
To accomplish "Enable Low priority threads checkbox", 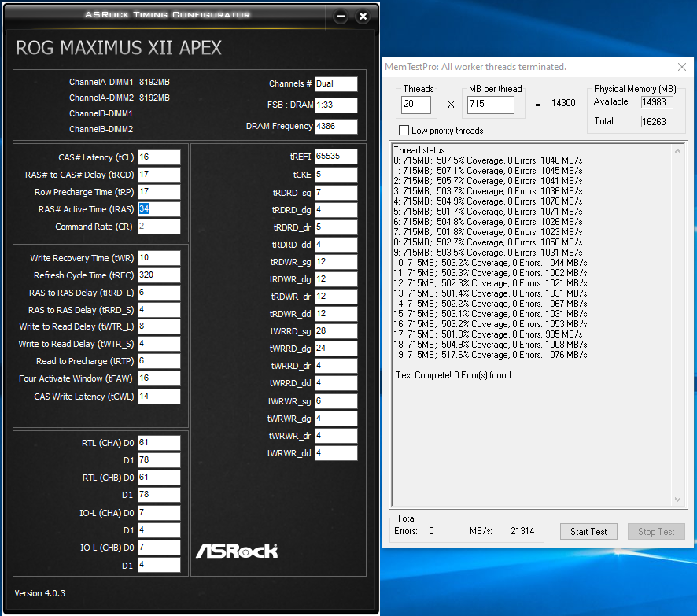I will [404, 131].
